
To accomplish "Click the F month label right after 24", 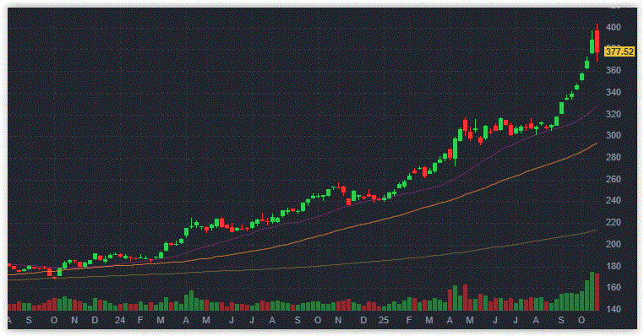I will click(x=140, y=321).
